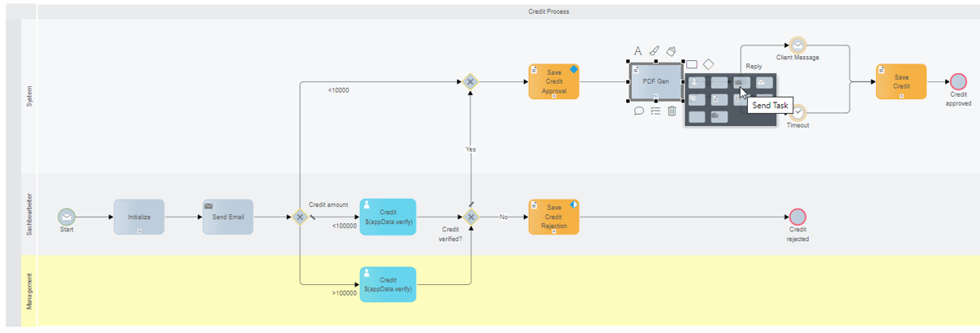Add a gateway using the diamond shape shortcut

click(x=708, y=63)
